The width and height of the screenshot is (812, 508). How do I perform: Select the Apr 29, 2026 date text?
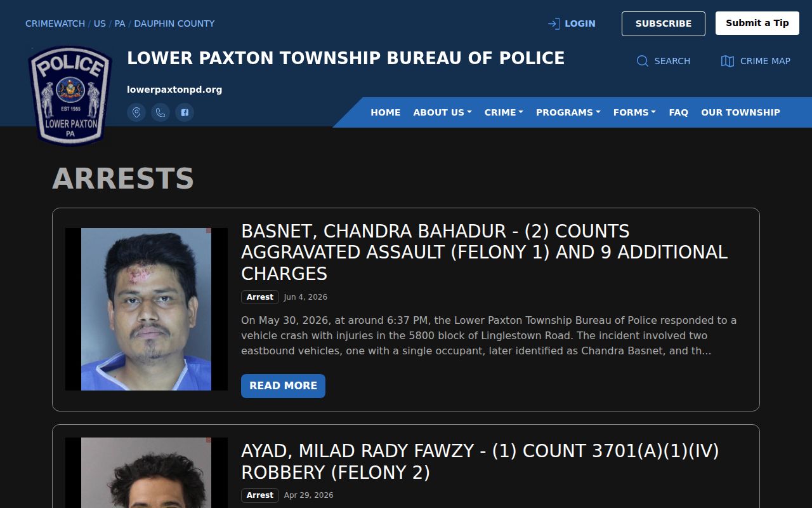point(308,495)
